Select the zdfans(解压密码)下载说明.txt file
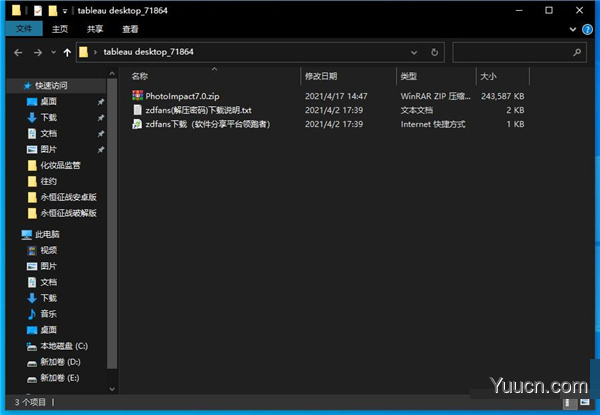Screen dimensions: 600x415 [198, 110]
